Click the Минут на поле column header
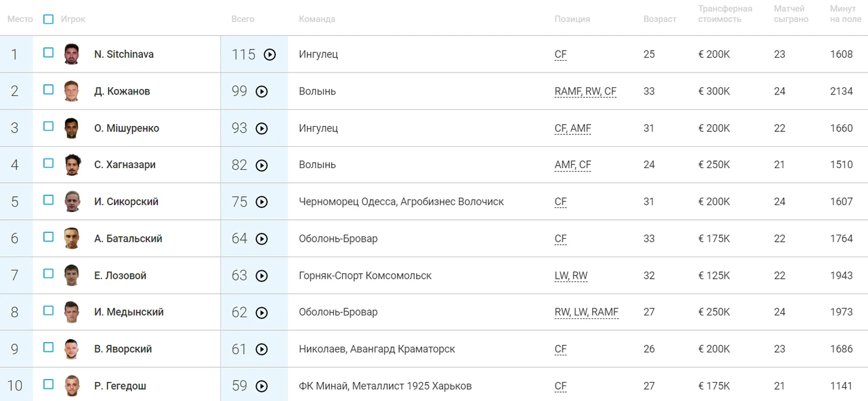This screenshot has height=401, width=868. pyautogui.click(x=845, y=14)
